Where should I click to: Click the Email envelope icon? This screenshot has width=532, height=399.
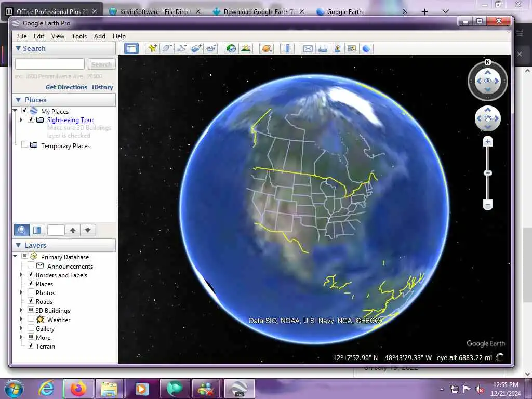308,48
